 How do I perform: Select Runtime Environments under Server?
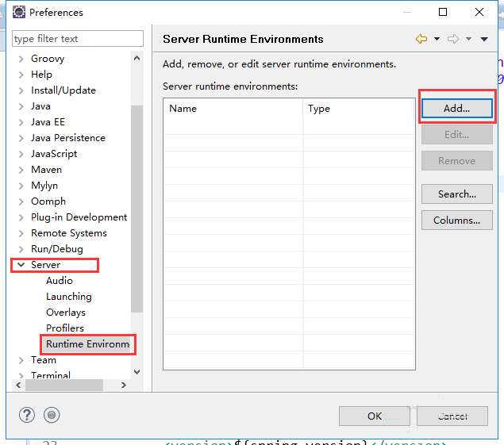coord(87,344)
